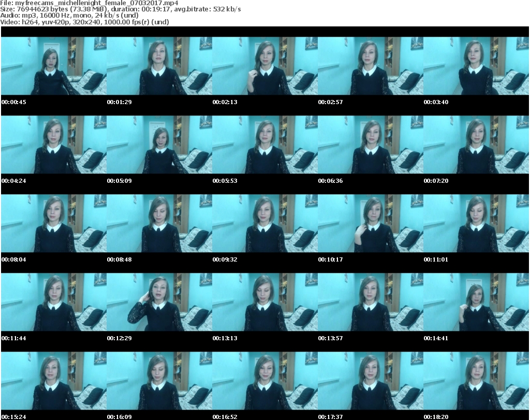
Task: Select the frame at 00:14:41
Action: click(x=476, y=302)
